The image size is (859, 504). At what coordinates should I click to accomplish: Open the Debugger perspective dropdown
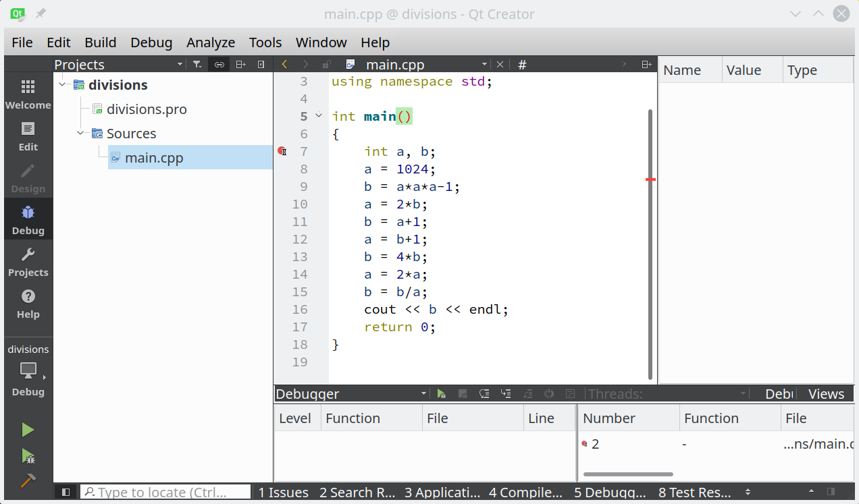[x=423, y=394]
